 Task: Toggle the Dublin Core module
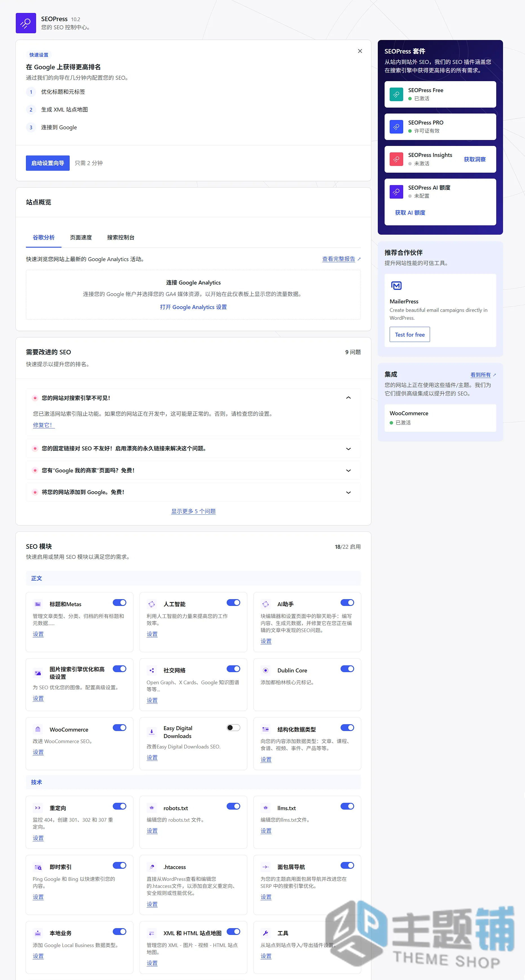pyautogui.click(x=347, y=669)
